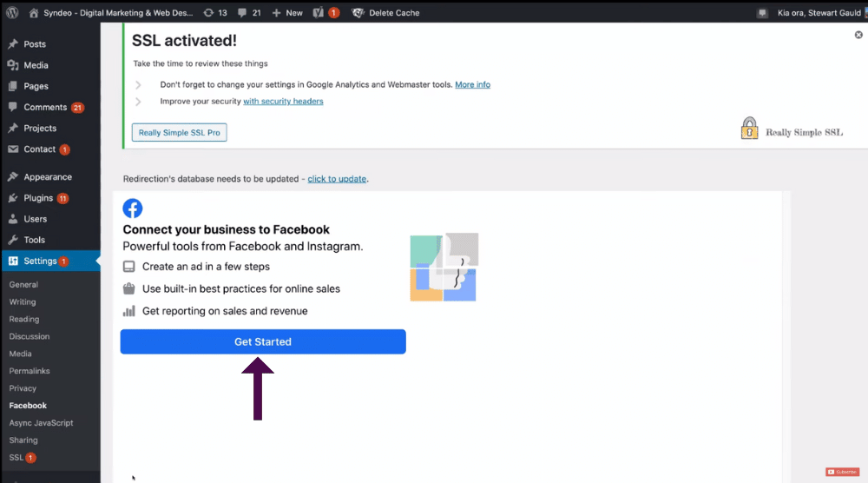Click the reporting bar chart icon
The image size is (868, 483).
129,311
